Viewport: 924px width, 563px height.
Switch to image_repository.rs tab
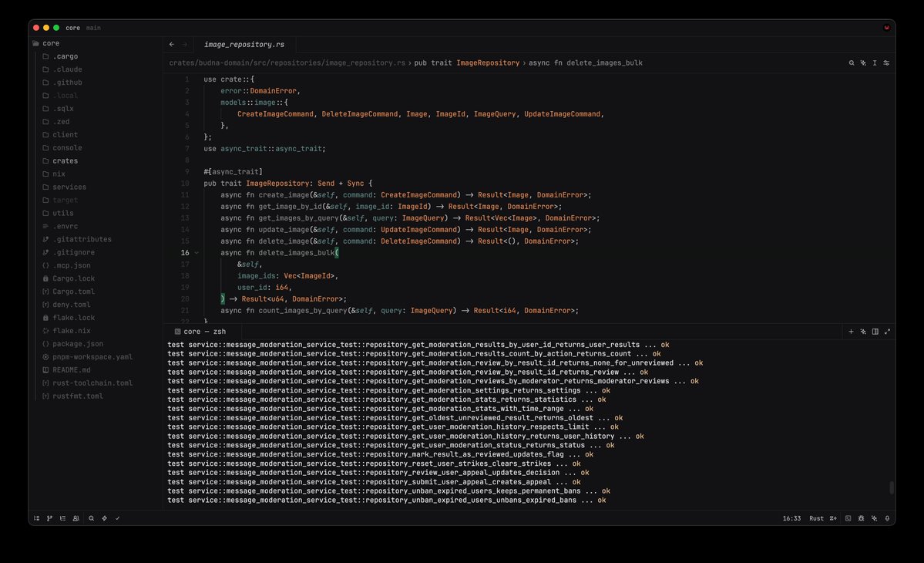[x=244, y=44]
